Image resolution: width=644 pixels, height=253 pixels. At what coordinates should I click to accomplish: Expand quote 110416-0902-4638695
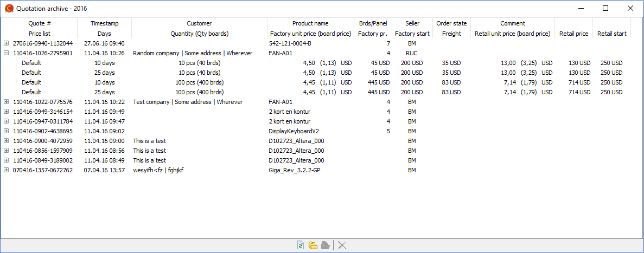[x=6, y=131]
